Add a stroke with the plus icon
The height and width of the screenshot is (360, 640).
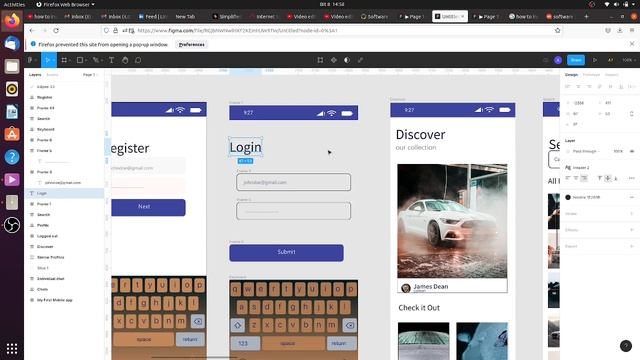tap(632, 213)
